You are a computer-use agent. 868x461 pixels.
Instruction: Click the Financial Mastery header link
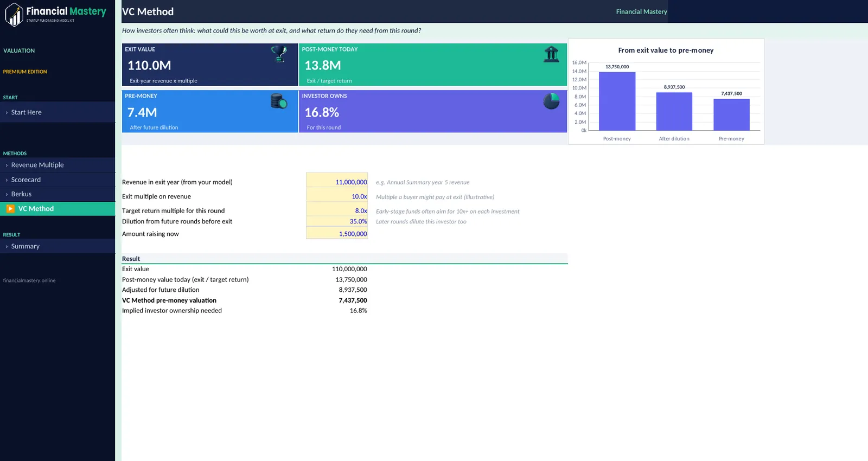(641, 11)
